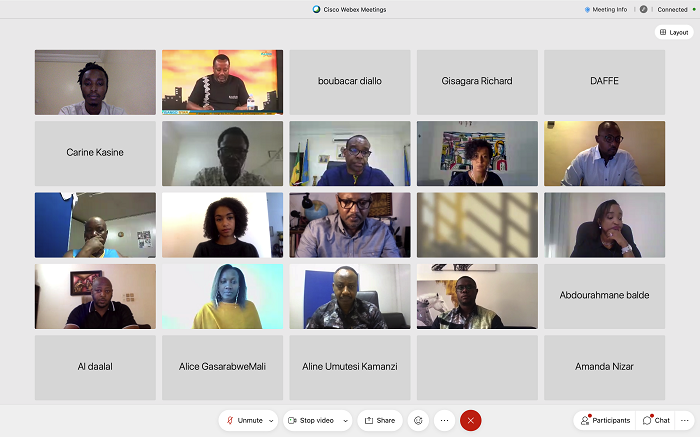The image size is (700, 437).
Task: Expand audio options arrow next to Unmute
Action: [271, 421]
